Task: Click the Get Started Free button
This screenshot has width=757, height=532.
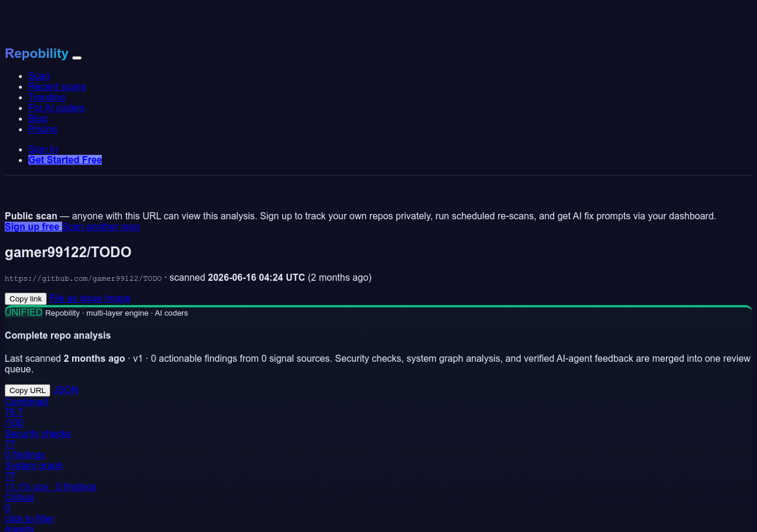Action: tap(65, 160)
